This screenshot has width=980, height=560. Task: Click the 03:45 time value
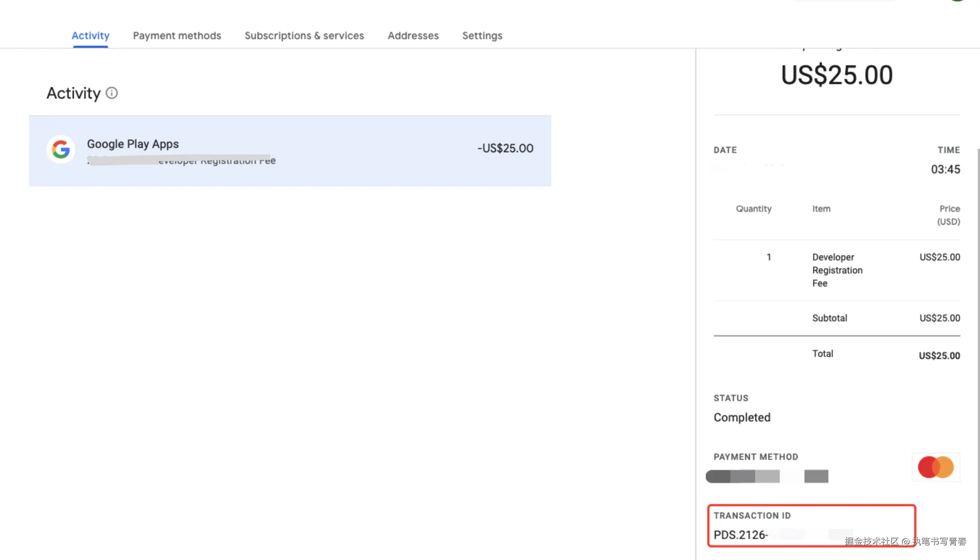(x=945, y=169)
